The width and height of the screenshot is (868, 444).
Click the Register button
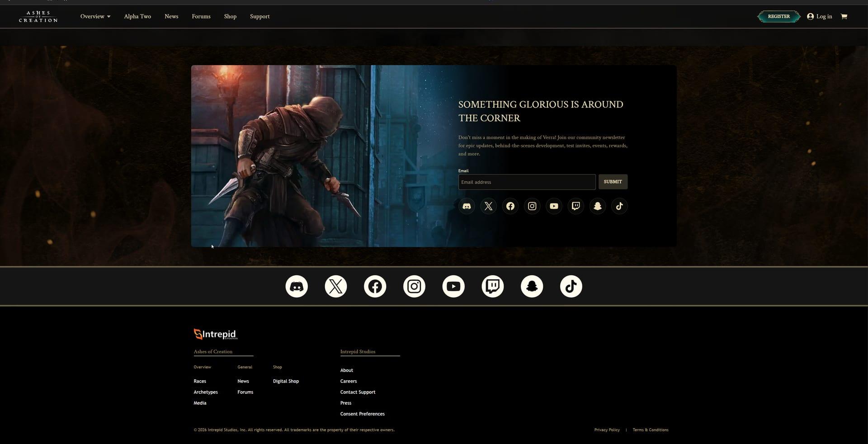pos(779,16)
